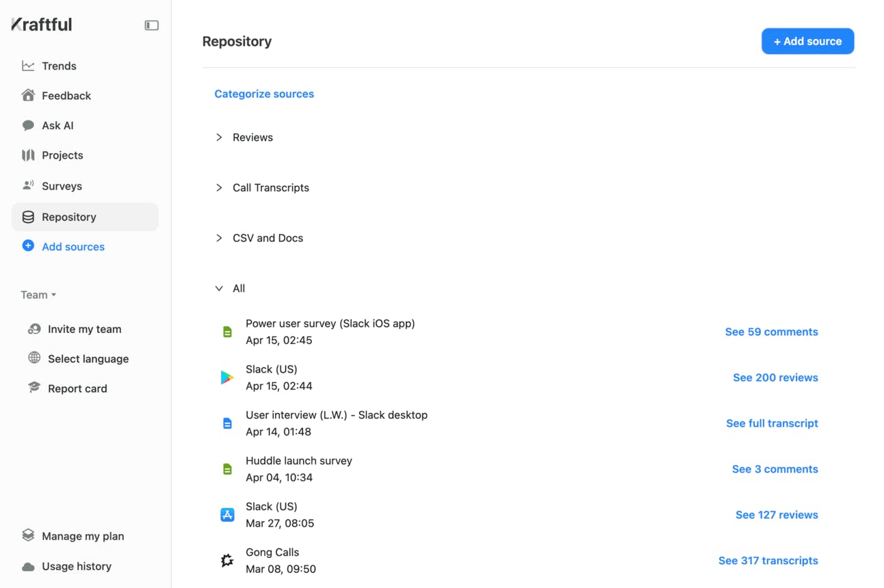This screenshot has width=884, height=588.
Task: Click the Select language globe icon
Action: pos(34,358)
